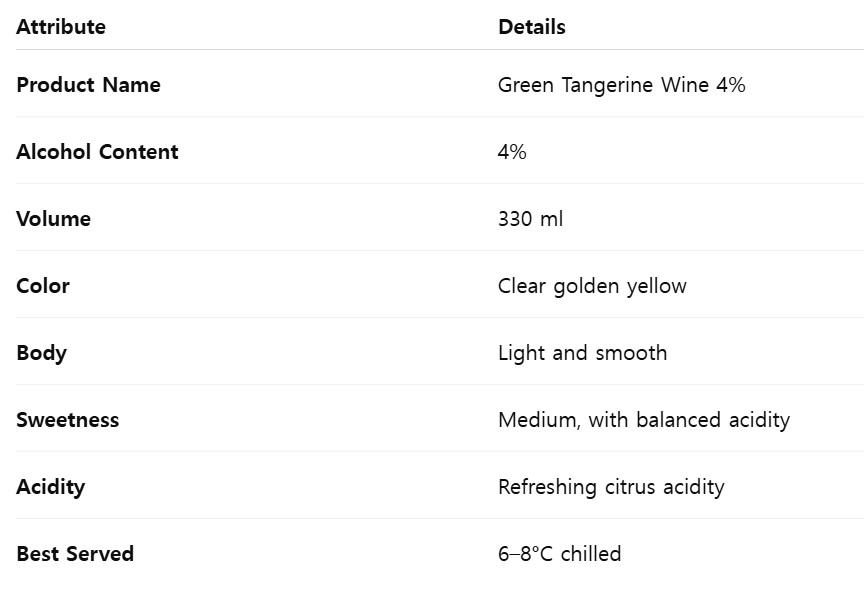
Task: Click the Acidity row label
Action: (x=50, y=487)
